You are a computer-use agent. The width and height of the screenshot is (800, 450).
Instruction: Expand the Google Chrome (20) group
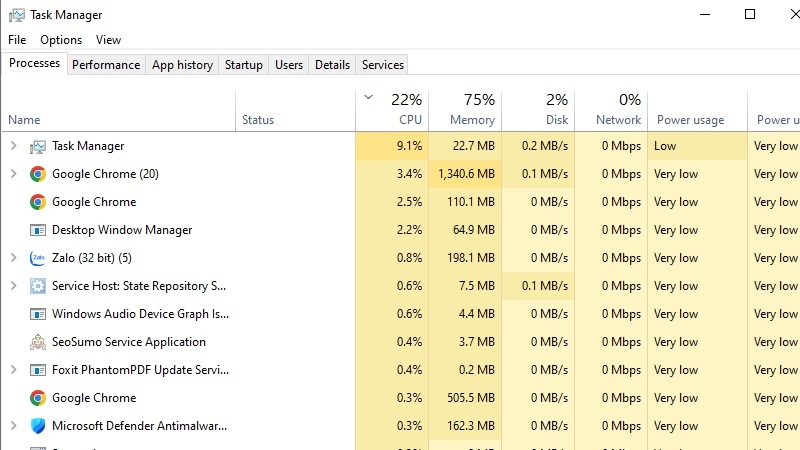pos(14,174)
